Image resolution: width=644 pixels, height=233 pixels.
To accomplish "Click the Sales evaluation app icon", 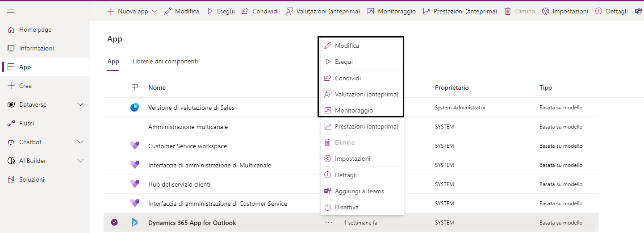I will pos(134,108).
